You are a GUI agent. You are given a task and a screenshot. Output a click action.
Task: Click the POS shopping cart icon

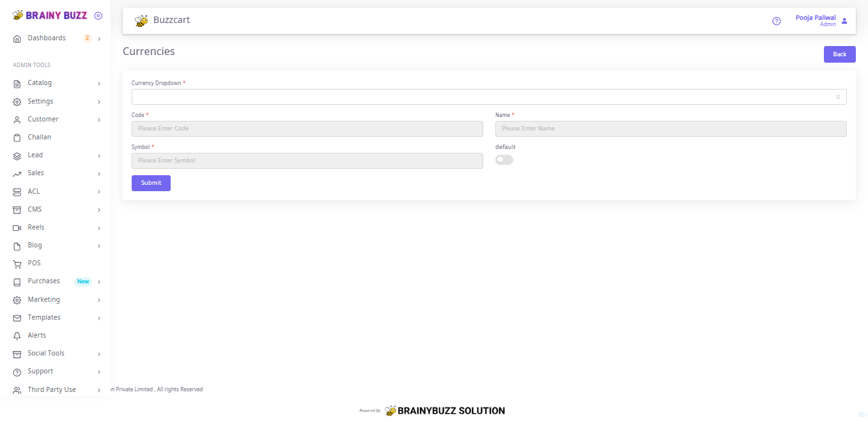pos(17,263)
